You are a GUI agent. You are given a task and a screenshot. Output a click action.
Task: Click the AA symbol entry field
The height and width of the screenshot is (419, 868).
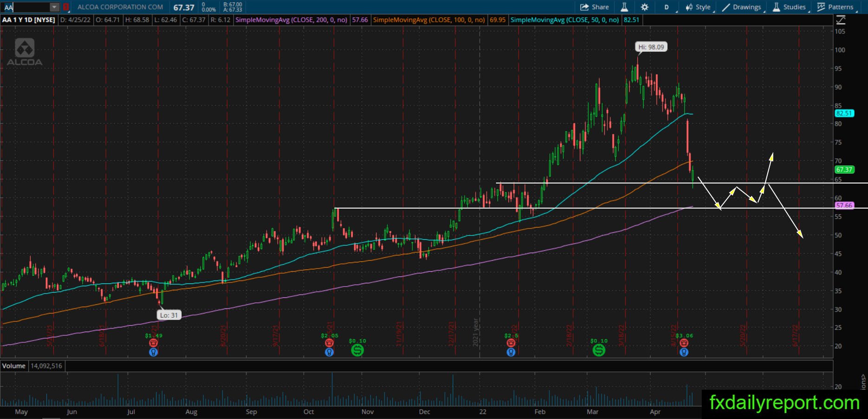26,7
